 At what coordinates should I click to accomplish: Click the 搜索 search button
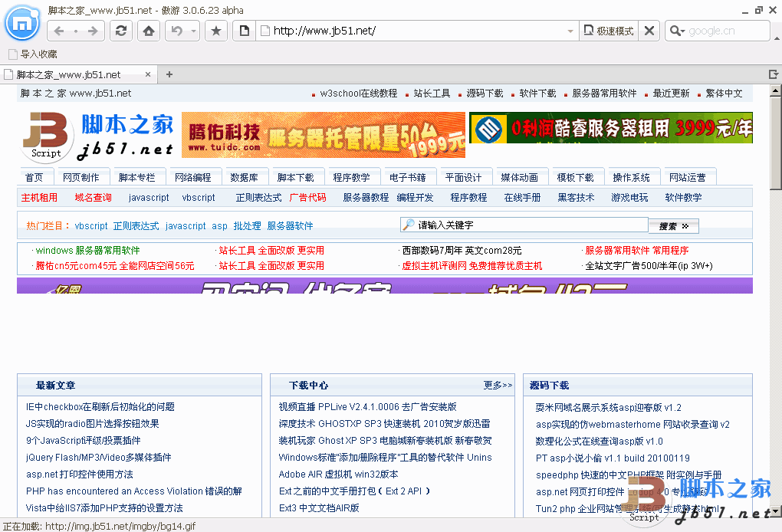point(673,226)
